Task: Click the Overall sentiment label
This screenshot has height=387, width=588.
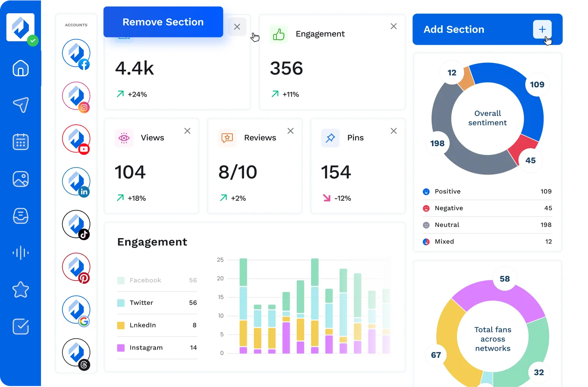Action: pyautogui.click(x=487, y=118)
